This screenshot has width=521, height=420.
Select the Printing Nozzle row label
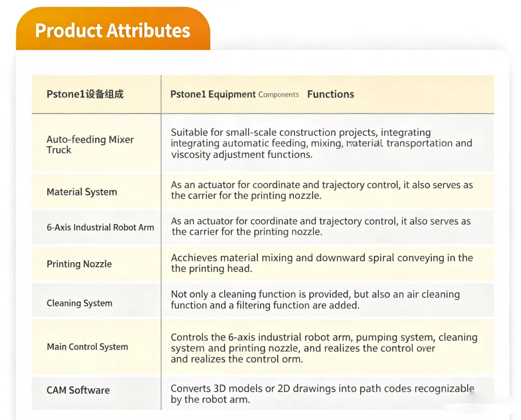point(79,264)
